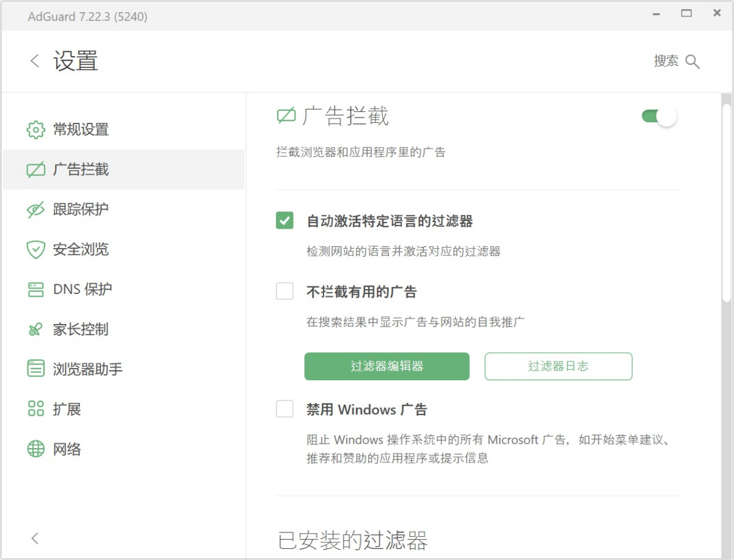The height and width of the screenshot is (560, 734).
Task: Click the shield icon for 安全浏览
Action: [x=36, y=249]
